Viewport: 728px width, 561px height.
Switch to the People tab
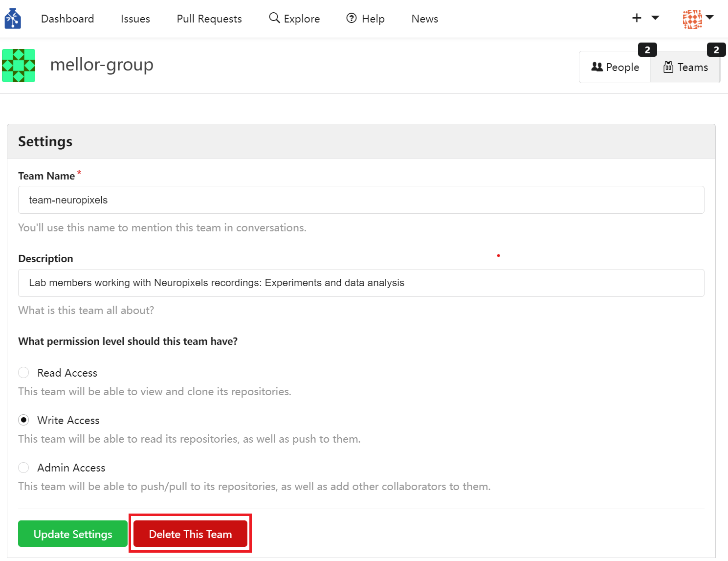click(615, 67)
